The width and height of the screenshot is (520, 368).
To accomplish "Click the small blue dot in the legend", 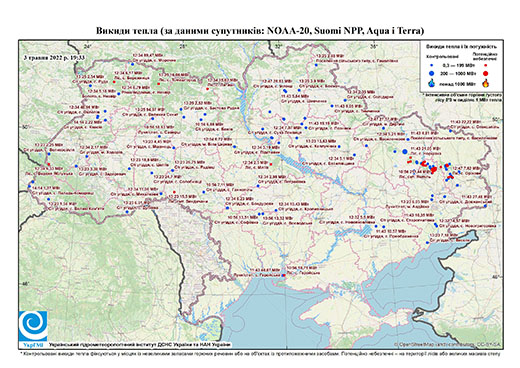I will pos(432,66).
